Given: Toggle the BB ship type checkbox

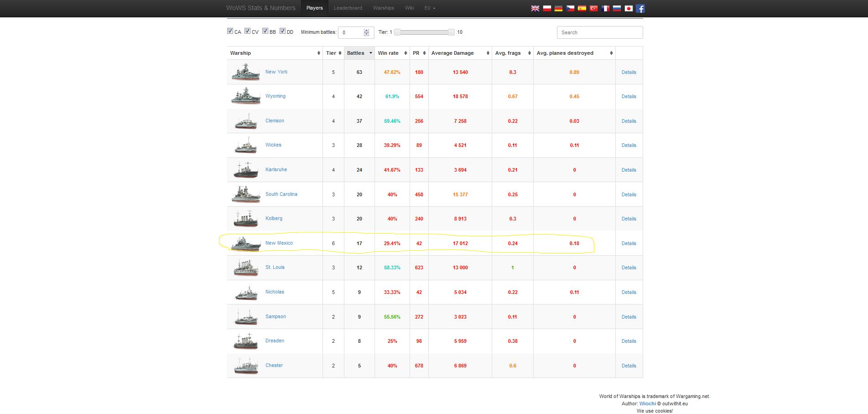Looking at the screenshot, I should 265,31.
